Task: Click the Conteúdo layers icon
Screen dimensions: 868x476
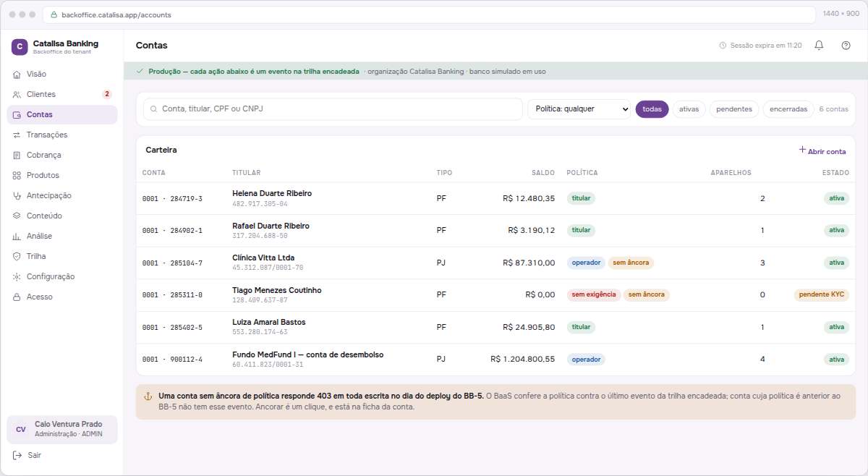Action: (17, 216)
